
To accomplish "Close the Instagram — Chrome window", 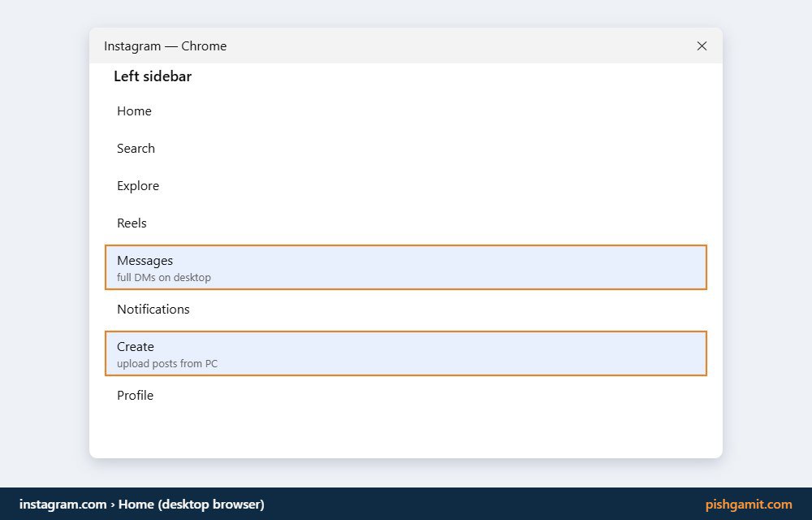I will click(702, 46).
